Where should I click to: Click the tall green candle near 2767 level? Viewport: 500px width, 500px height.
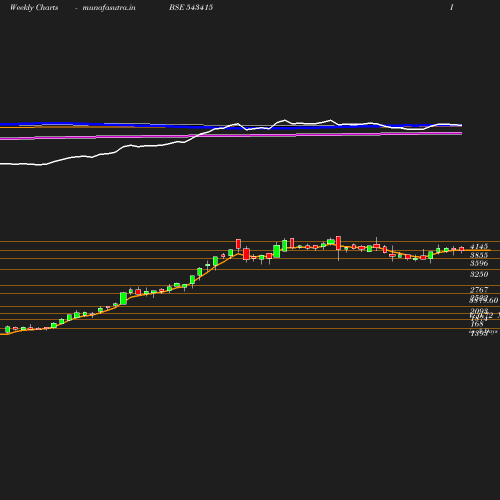(x=123, y=298)
